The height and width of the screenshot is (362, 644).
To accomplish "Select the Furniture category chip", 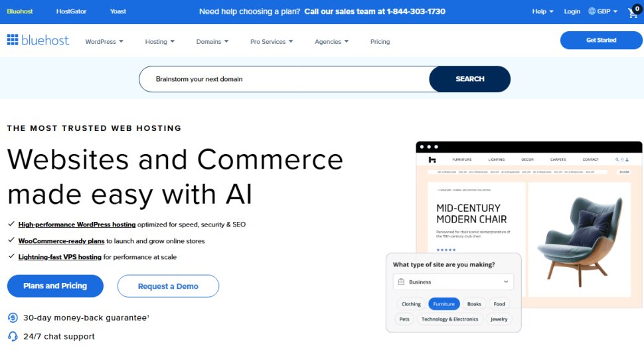I will (444, 304).
